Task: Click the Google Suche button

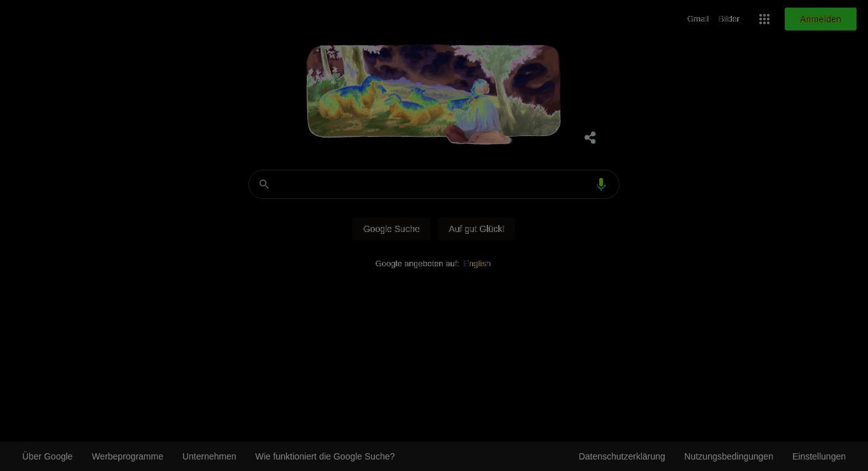Action: click(391, 229)
